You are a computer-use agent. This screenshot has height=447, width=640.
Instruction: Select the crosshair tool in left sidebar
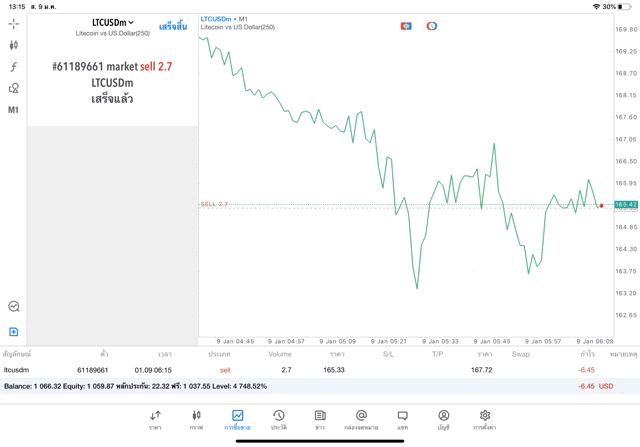[14, 22]
